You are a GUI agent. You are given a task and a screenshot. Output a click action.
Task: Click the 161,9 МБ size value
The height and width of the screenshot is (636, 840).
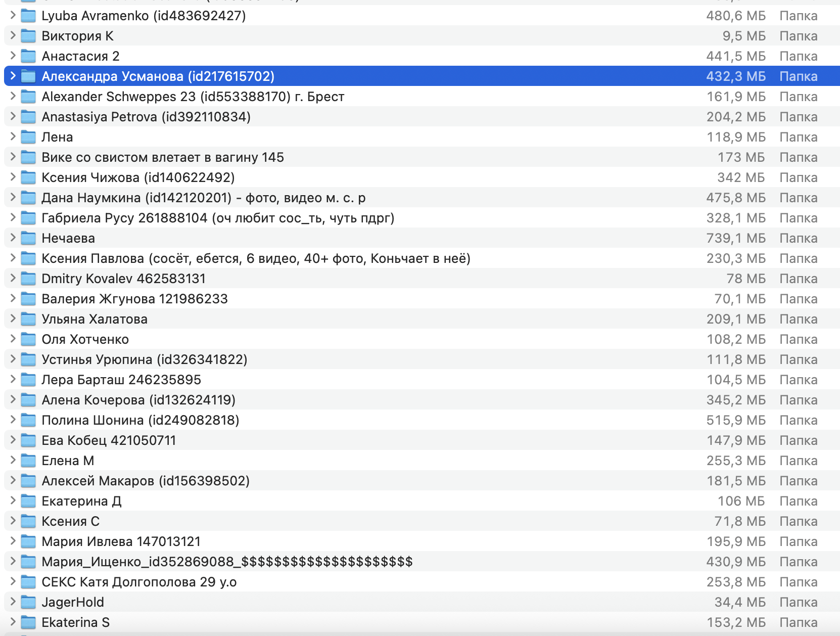736,97
